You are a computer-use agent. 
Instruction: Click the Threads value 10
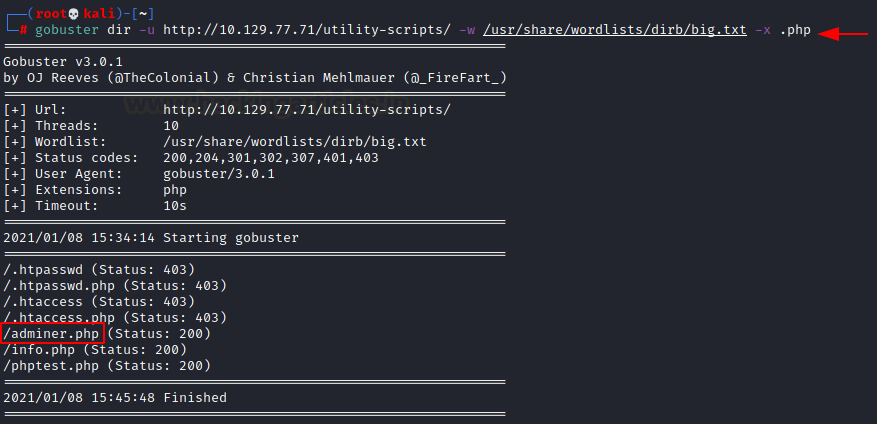(171, 126)
